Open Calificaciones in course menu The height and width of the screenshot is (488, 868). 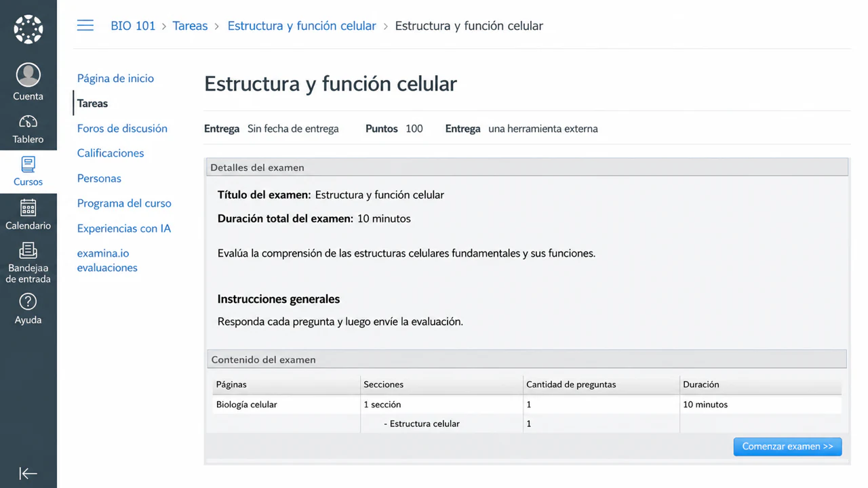[x=111, y=153]
